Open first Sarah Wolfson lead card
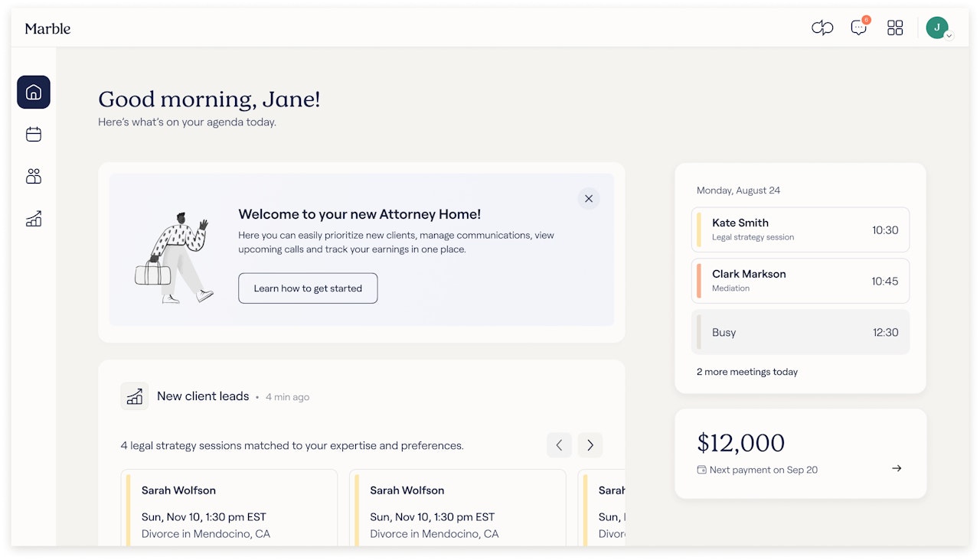 coord(229,507)
